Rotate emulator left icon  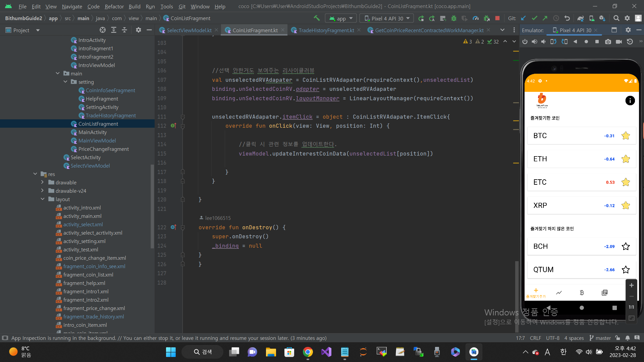tap(553, 42)
